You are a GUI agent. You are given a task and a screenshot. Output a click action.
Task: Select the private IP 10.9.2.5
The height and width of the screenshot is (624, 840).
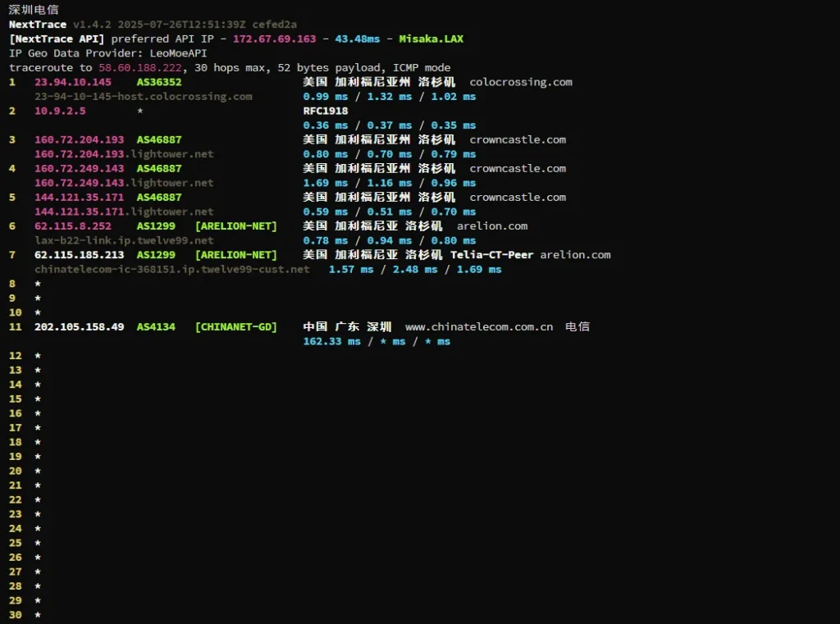coord(59,111)
